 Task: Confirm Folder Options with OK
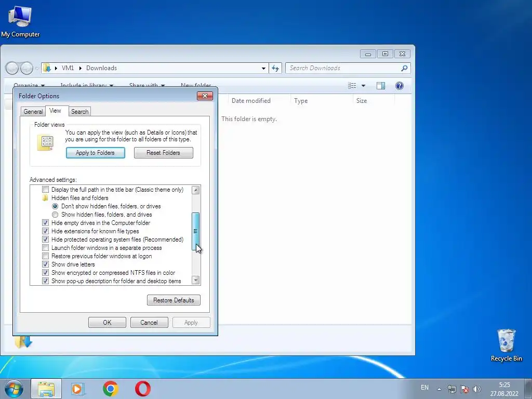pos(107,323)
